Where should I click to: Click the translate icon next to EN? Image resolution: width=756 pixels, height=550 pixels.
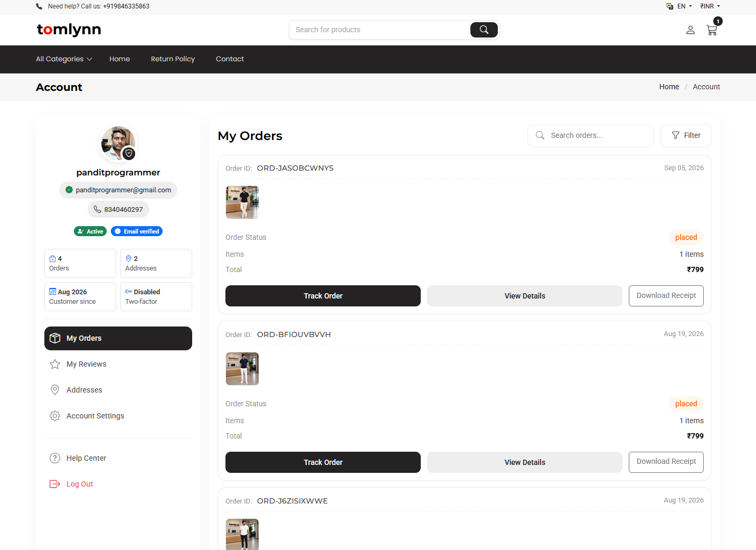(670, 6)
